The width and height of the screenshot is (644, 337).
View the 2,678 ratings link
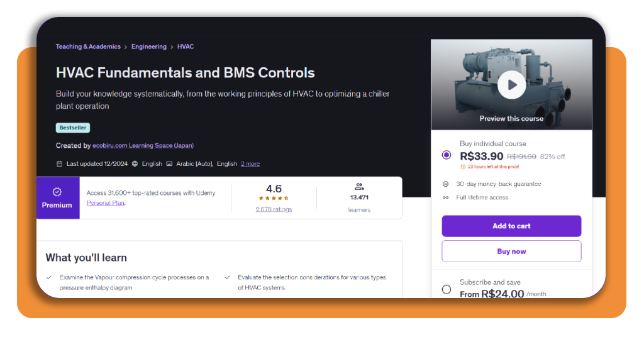(x=274, y=209)
